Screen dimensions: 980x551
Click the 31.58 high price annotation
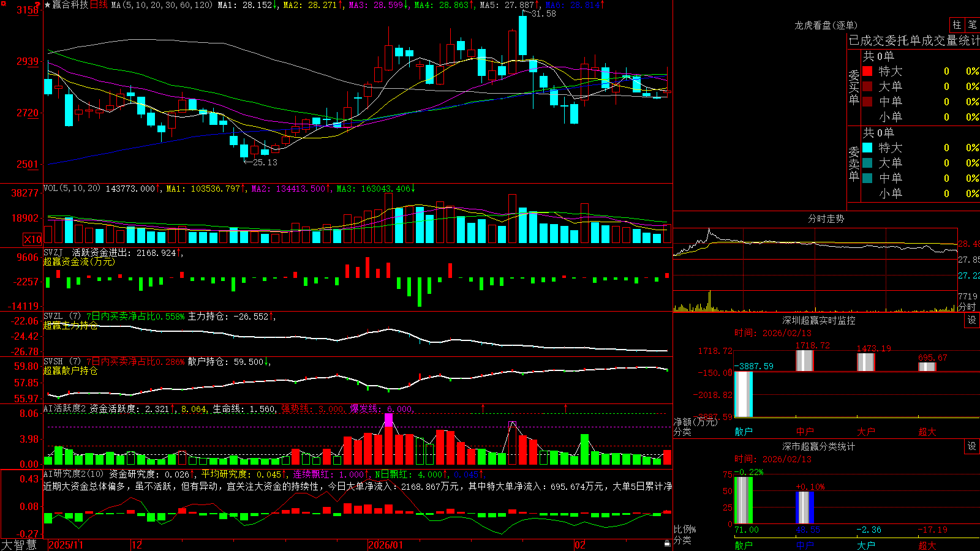[544, 13]
